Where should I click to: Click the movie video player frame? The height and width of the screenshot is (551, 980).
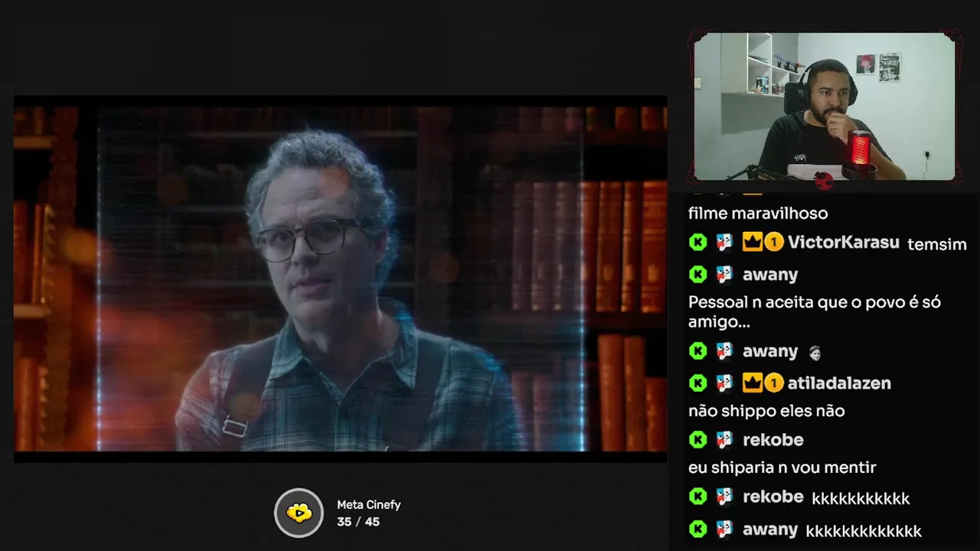coord(341,279)
